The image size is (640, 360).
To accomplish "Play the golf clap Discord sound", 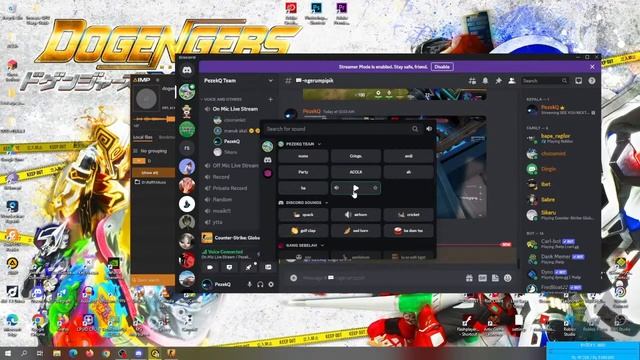I will (x=303, y=231).
